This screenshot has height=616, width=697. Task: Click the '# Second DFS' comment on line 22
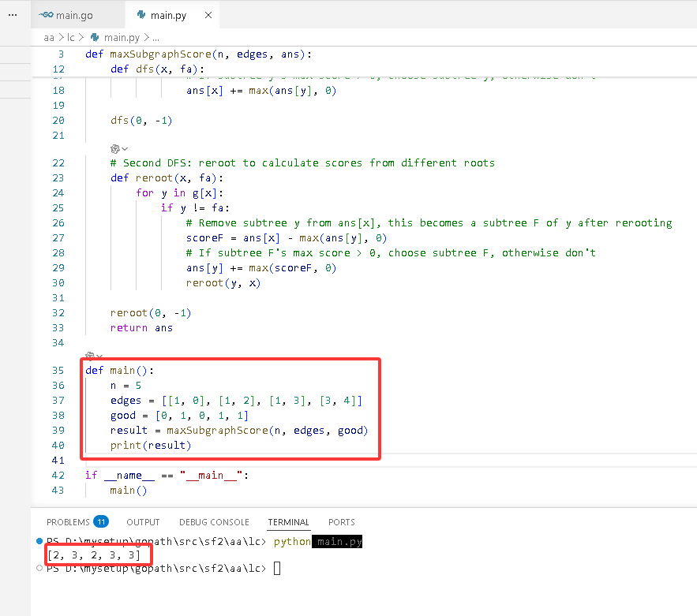pyautogui.click(x=302, y=163)
